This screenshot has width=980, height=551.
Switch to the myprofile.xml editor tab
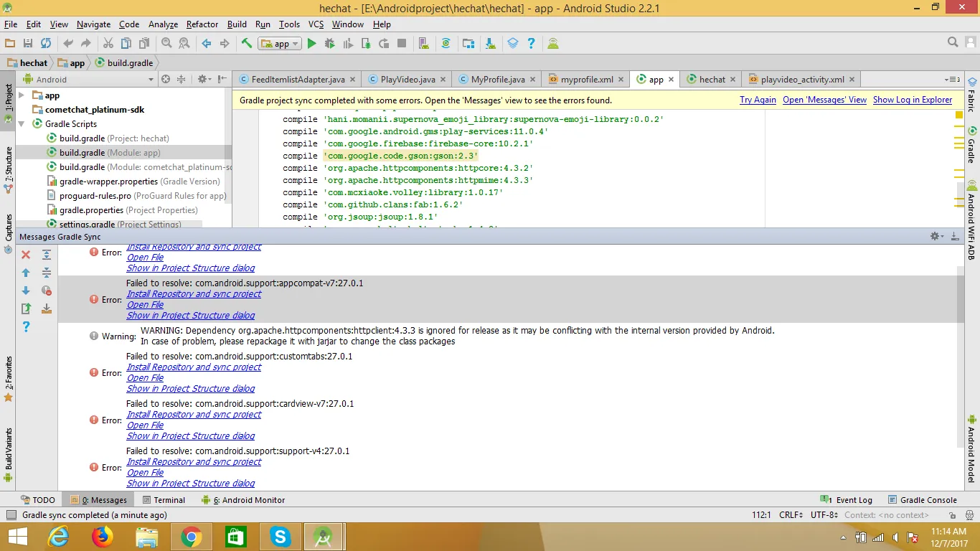587,80
